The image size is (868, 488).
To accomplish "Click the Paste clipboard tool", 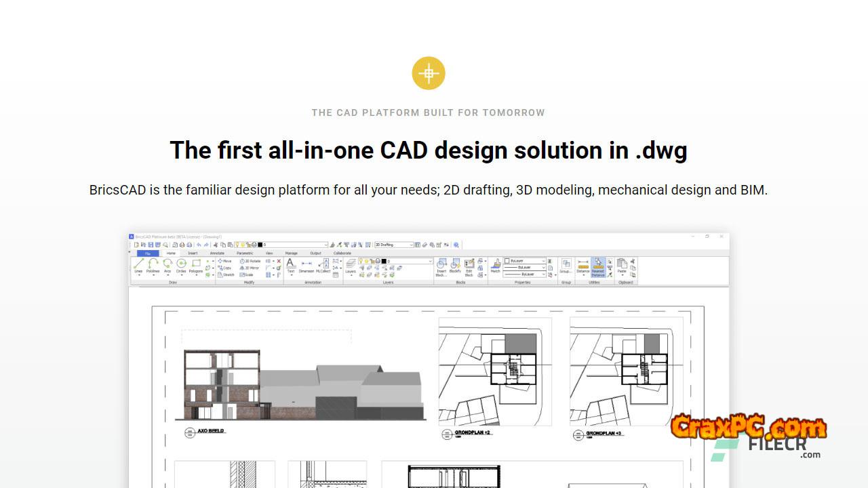I will (x=622, y=266).
